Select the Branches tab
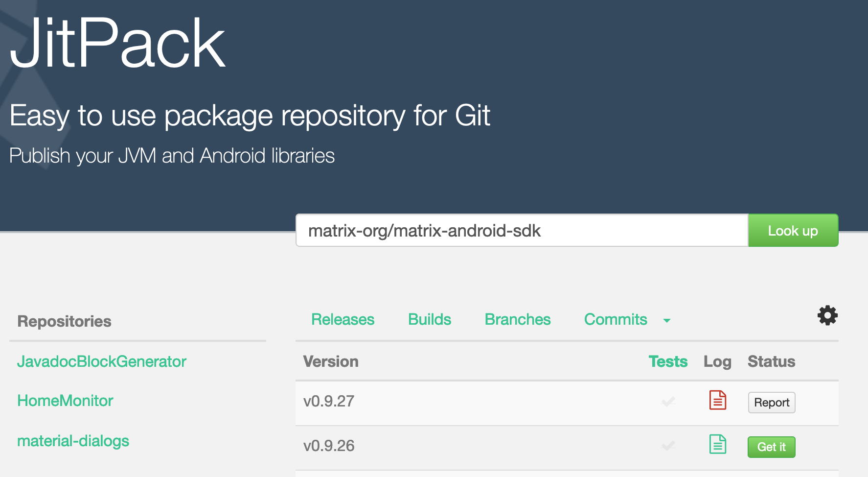Screen dimensions: 868x477 [517, 319]
